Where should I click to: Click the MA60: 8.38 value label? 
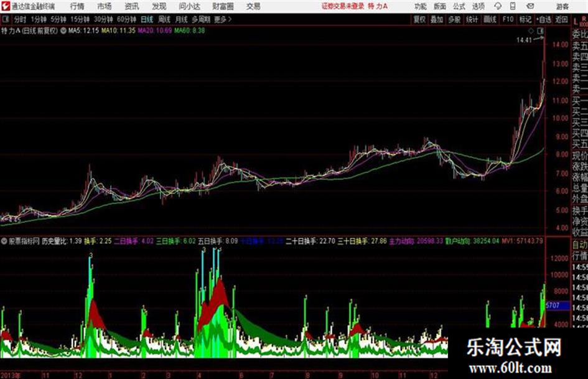pyautogui.click(x=189, y=30)
